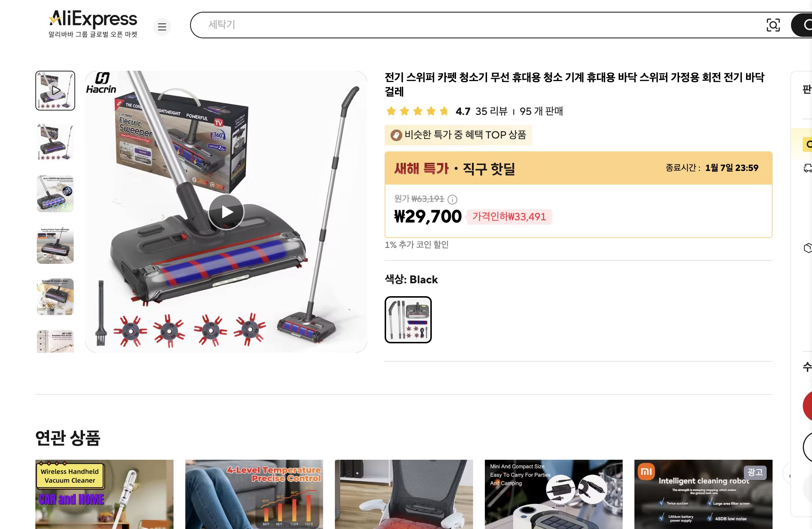Open the hamburger menu next to the logo

162,27
